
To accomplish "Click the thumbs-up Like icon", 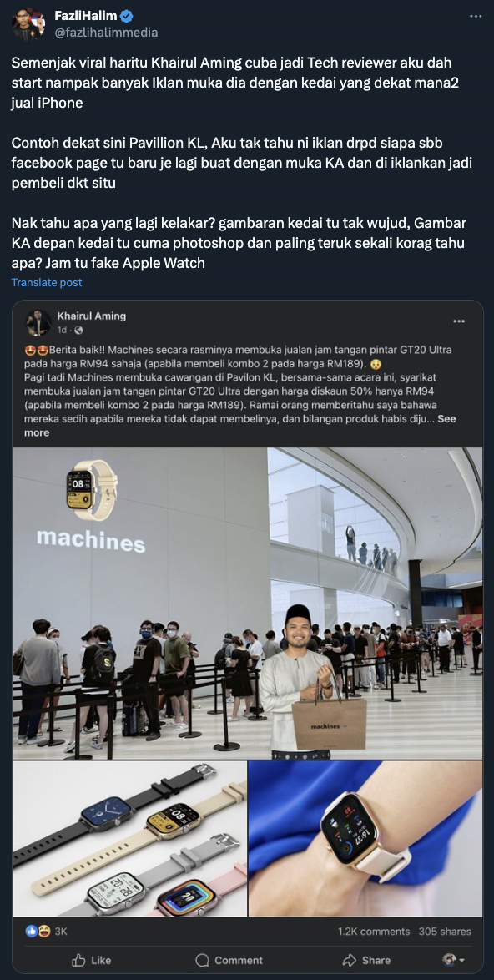I will pyautogui.click(x=78, y=960).
